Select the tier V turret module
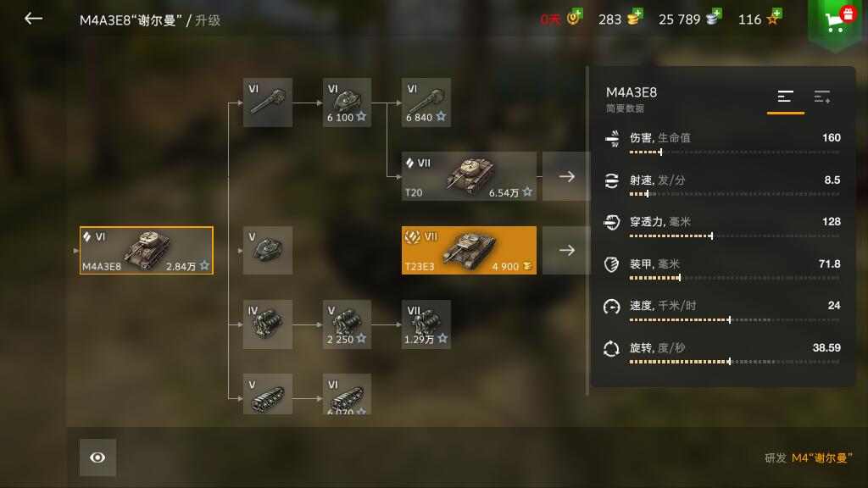Screen dimensions: 868x488 (x=267, y=250)
